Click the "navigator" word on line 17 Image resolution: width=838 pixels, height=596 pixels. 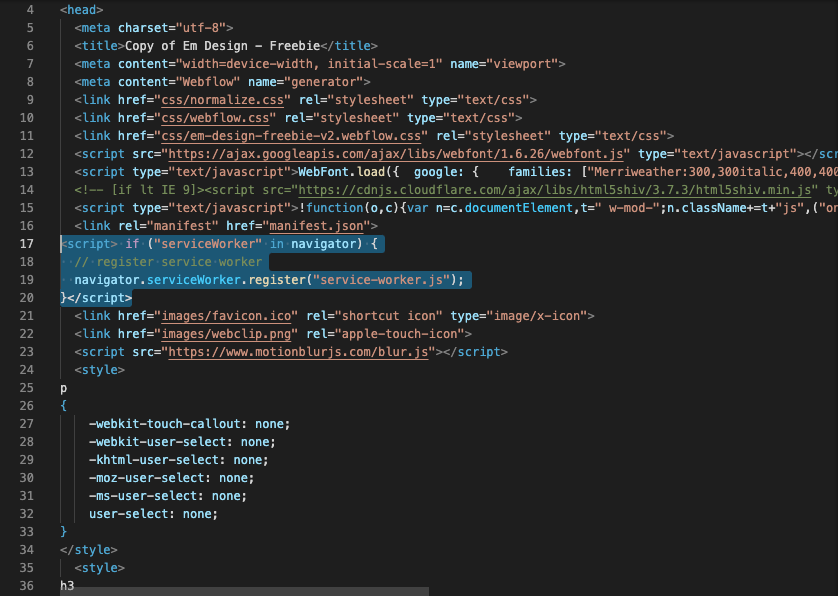pyautogui.click(x=323, y=244)
